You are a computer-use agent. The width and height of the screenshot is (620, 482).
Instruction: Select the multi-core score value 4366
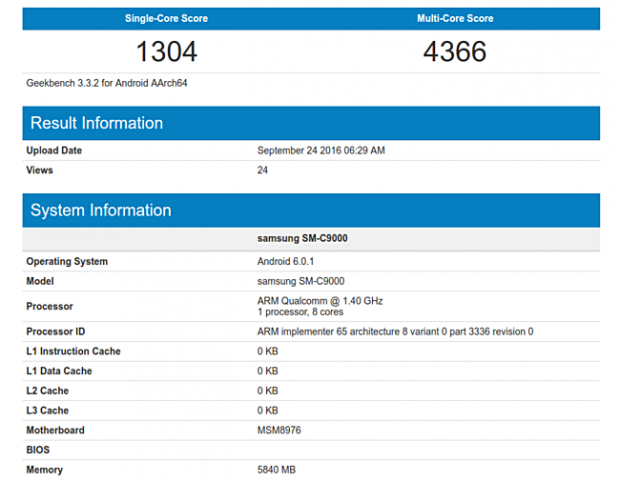coord(455,51)
